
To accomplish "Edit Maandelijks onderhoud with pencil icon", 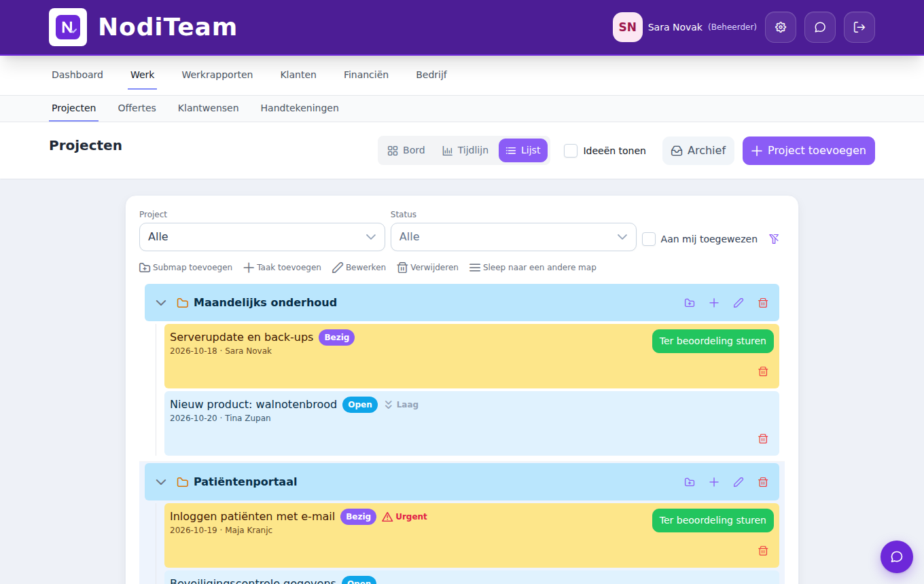I will [x=739, y=303].
